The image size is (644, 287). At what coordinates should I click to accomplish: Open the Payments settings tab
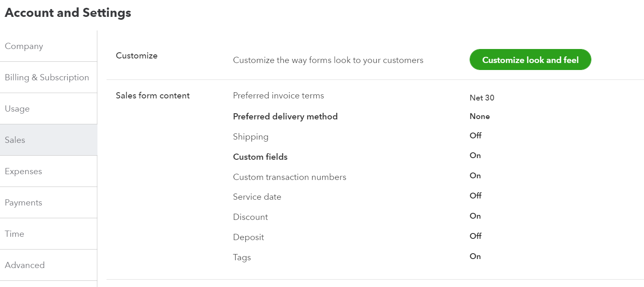click(x=49, y=203)
